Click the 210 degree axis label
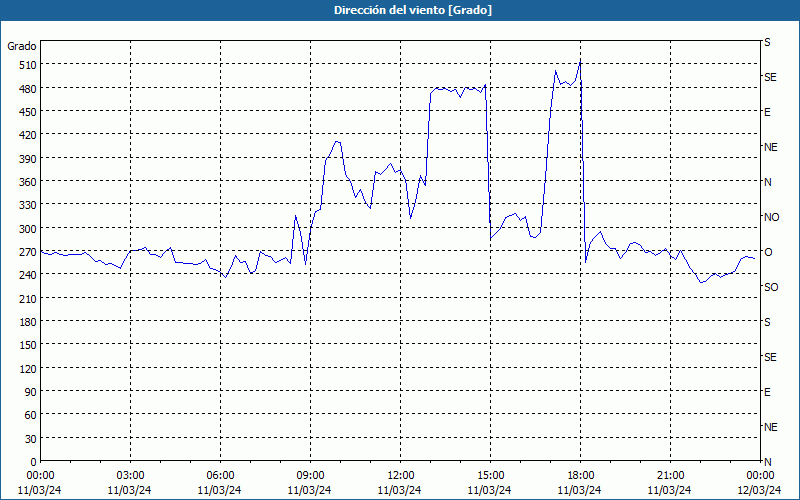Viewport: 800px width, 500px height. (28, 298)
